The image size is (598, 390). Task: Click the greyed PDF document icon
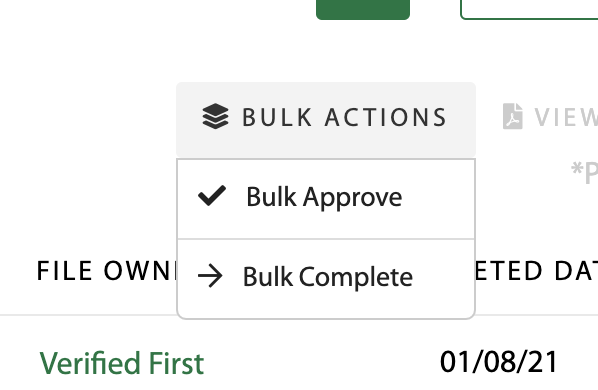pyautogui.click(x=513, y=116)
